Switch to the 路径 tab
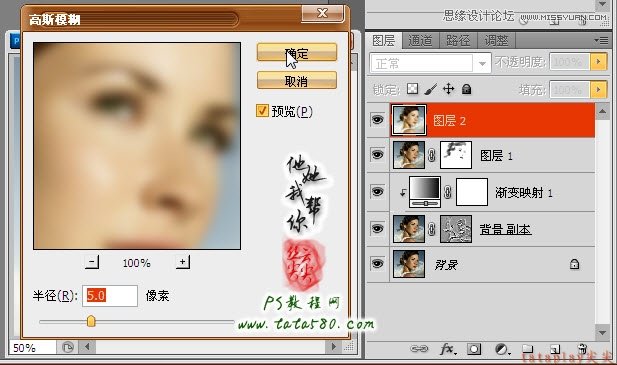The image size is (617, 365). [458, 41]
